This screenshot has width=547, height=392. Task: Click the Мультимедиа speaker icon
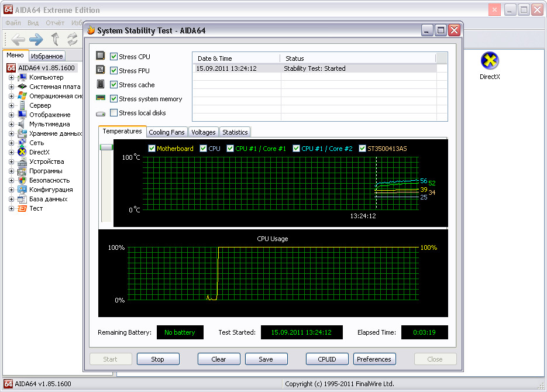22,124
